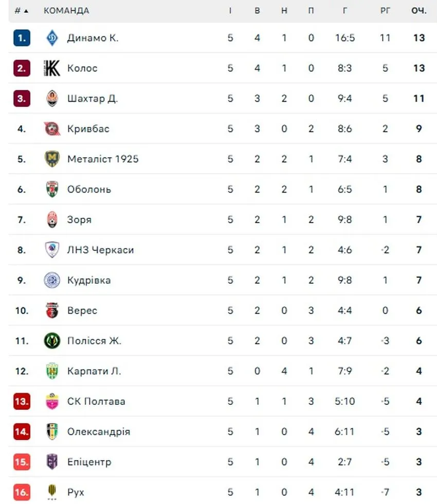Sort by the ОЧ. points column header
This screenshot has width=437, height=504.
click(418, 11)
